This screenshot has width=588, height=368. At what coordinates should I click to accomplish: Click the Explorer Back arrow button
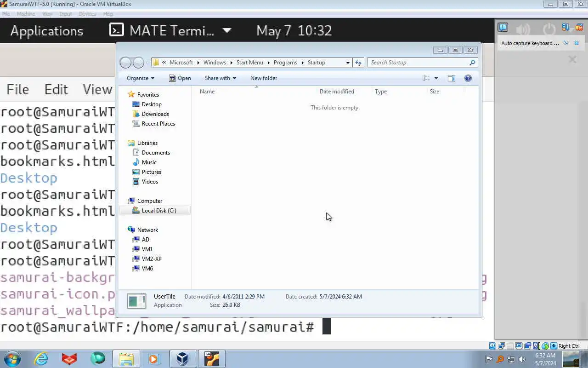[x=125, y=63]
